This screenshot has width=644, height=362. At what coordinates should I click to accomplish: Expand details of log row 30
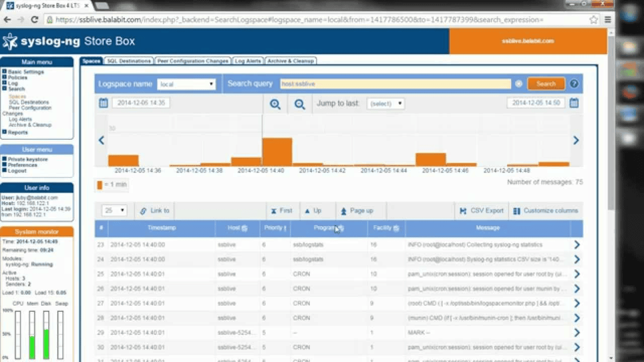[x=577, y=347]
